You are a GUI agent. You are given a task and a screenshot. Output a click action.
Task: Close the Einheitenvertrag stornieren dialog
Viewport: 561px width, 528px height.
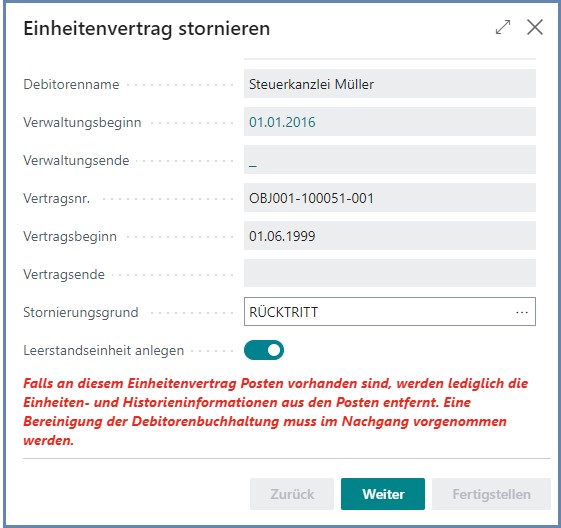click(535, 27)
